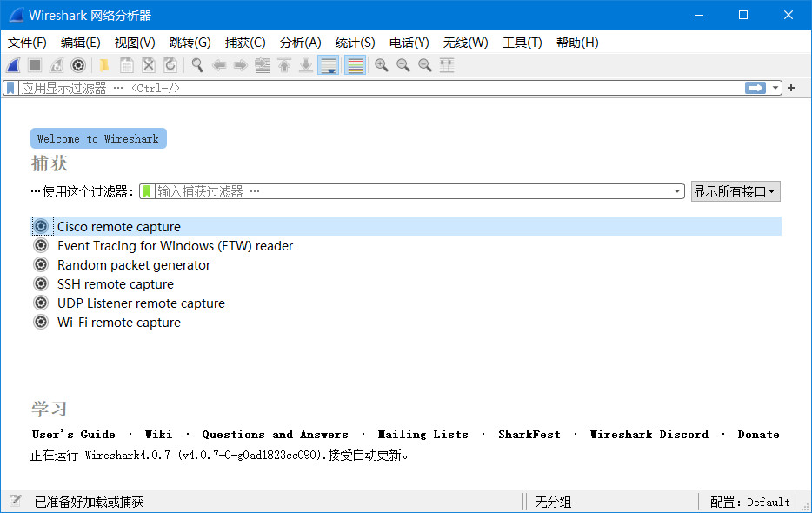Click the Find packet magnifier icon
812x513 pixels.
click(x=196, y=65)
